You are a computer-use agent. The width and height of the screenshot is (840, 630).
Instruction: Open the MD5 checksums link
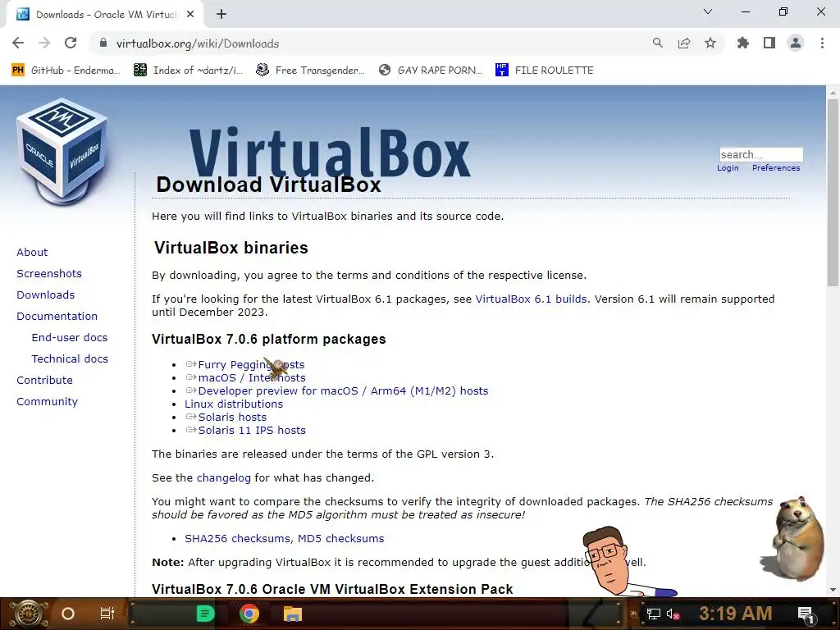[340, 538]
